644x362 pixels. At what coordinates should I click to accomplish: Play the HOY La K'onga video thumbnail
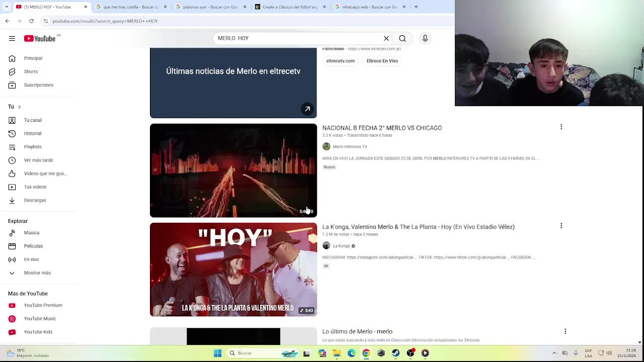coord(233,269)
